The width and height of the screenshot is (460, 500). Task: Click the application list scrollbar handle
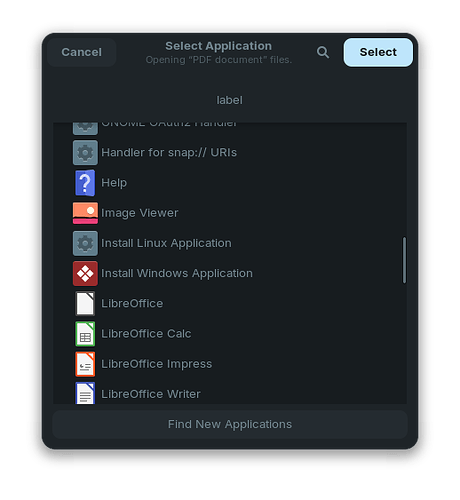tap(404, 260)
